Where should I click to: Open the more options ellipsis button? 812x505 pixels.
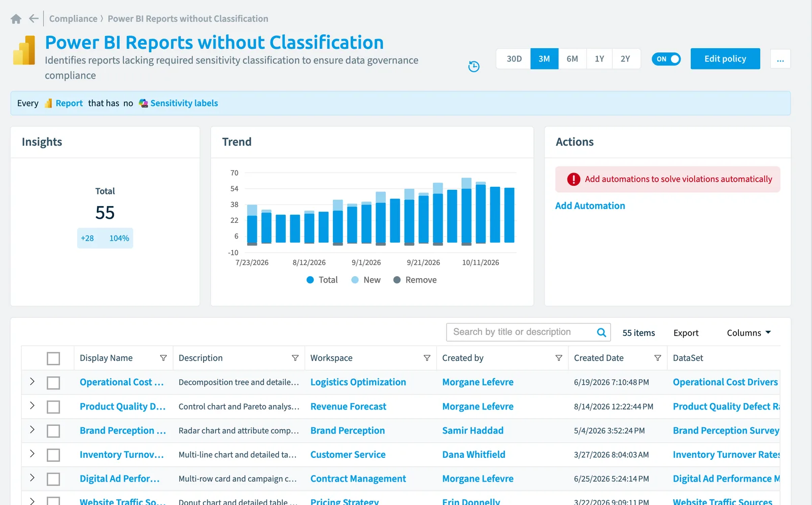pyautogui.click(x=780, y=59)
